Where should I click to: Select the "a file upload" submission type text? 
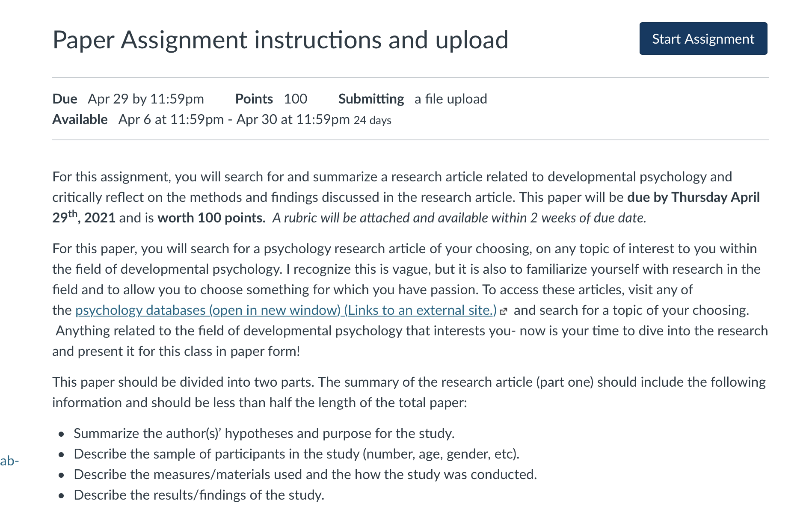450,99
